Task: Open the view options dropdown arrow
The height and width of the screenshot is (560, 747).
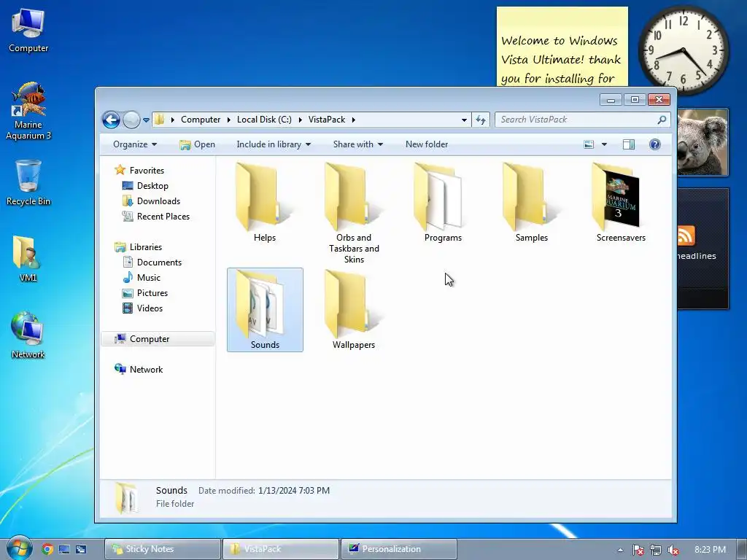Action: (604, 144)
